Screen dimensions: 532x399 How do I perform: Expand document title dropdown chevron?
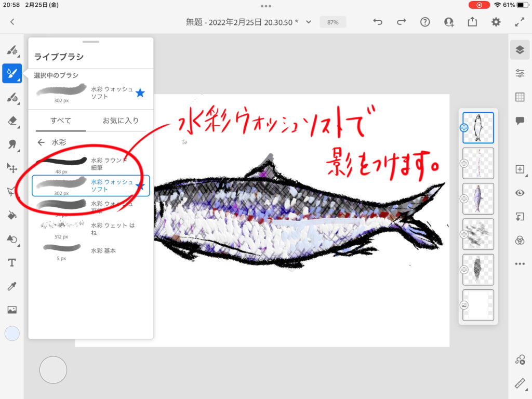309,22
